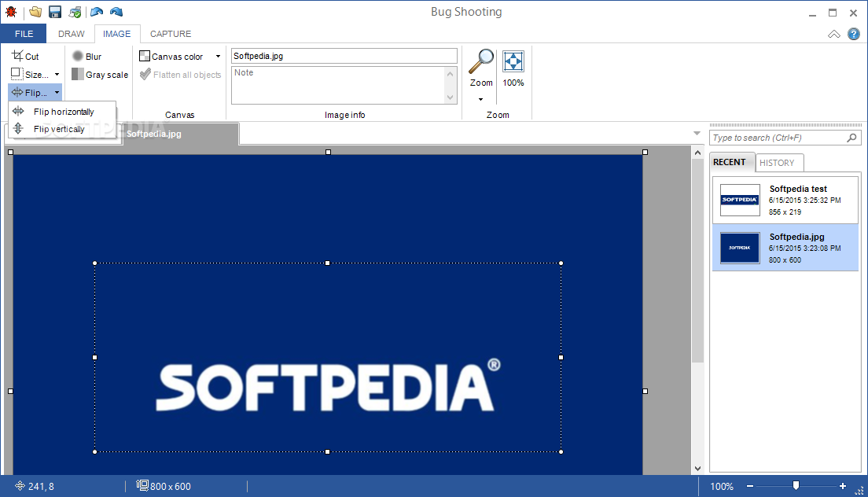The image size is (868, 497).
Task: Open the document tab list dropdown arrow
Action: tap(697, 134)
